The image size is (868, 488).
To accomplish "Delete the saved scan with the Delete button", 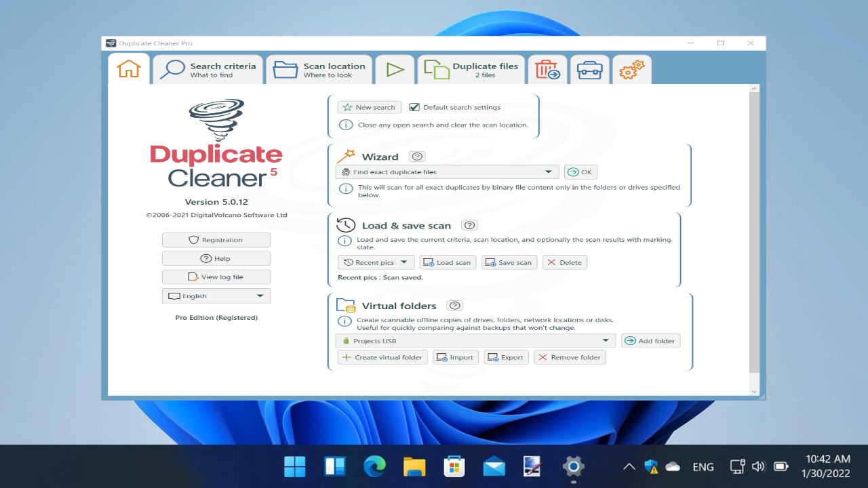I will tap(565, 262).
